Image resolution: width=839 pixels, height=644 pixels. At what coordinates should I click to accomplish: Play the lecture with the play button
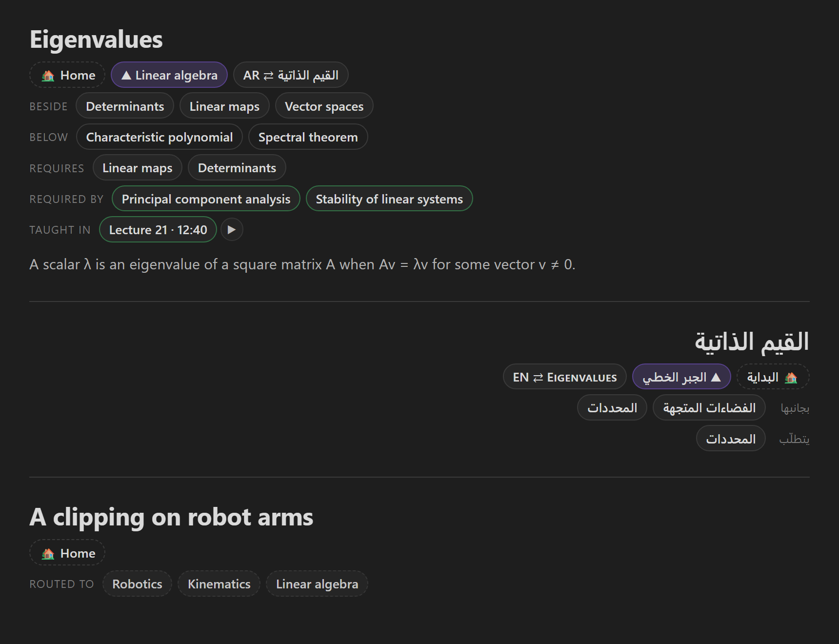tap(232, 229)
